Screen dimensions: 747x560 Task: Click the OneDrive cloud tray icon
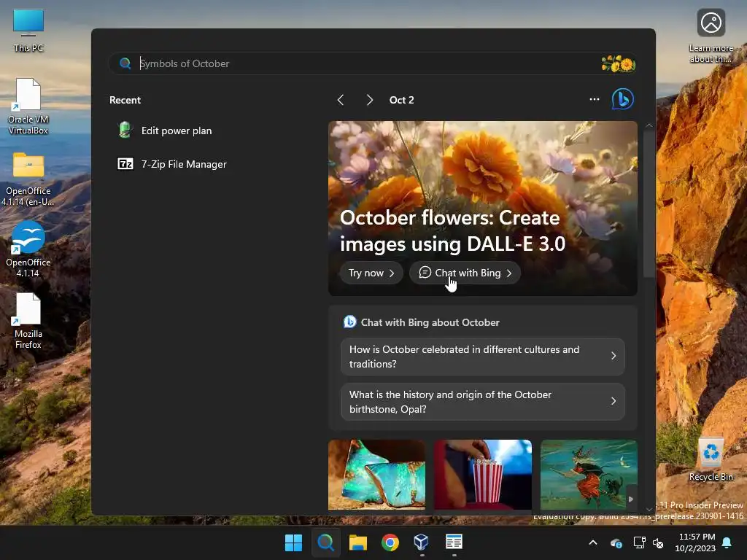(616, 542)
